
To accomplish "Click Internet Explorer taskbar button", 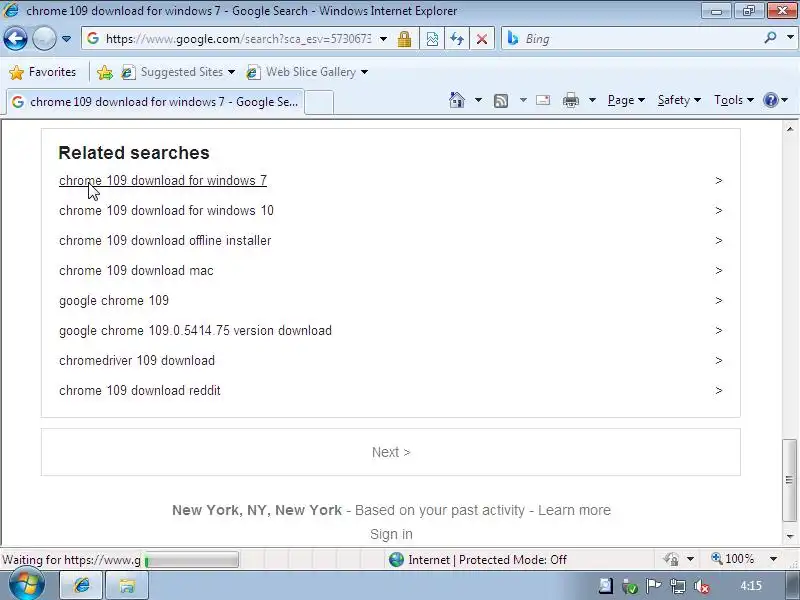I will pos(82,585).
